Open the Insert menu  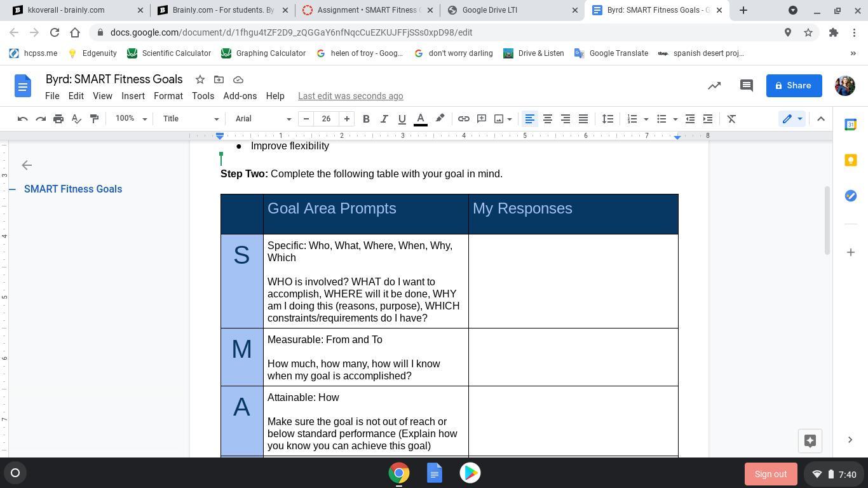133,96
